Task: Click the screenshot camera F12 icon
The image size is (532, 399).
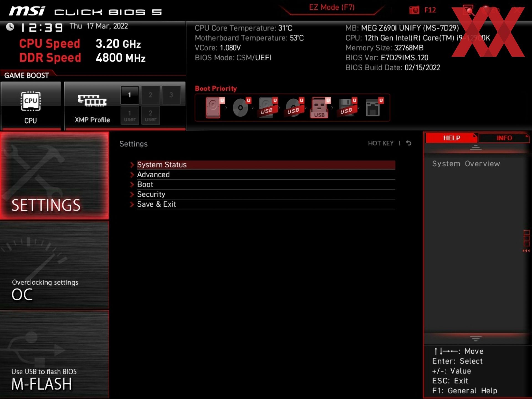Action: tap(415, 10)
